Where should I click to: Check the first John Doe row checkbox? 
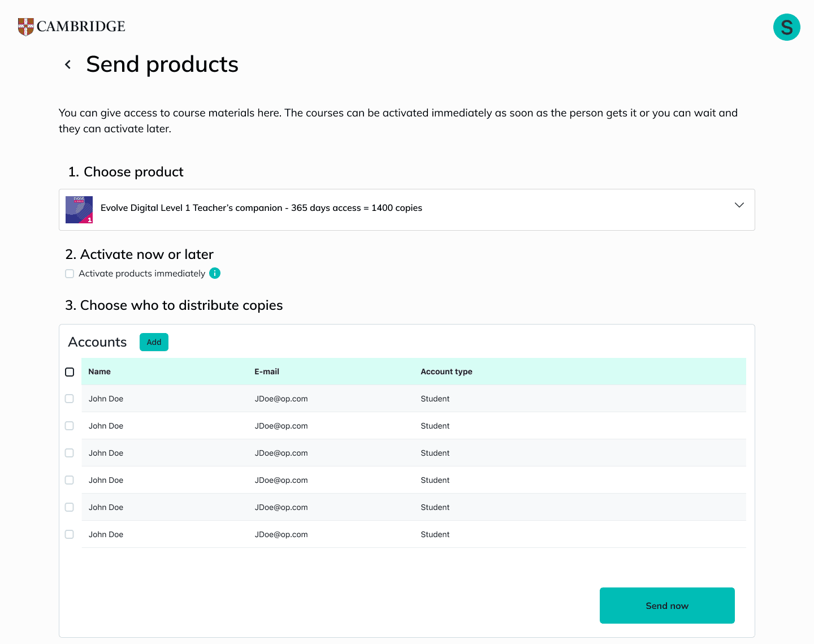[70, 399]
